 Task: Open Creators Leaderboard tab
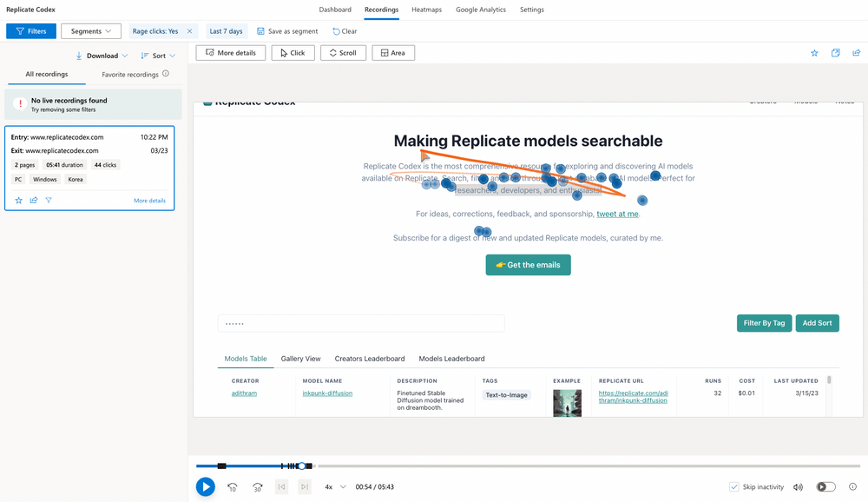pos(370,359)
